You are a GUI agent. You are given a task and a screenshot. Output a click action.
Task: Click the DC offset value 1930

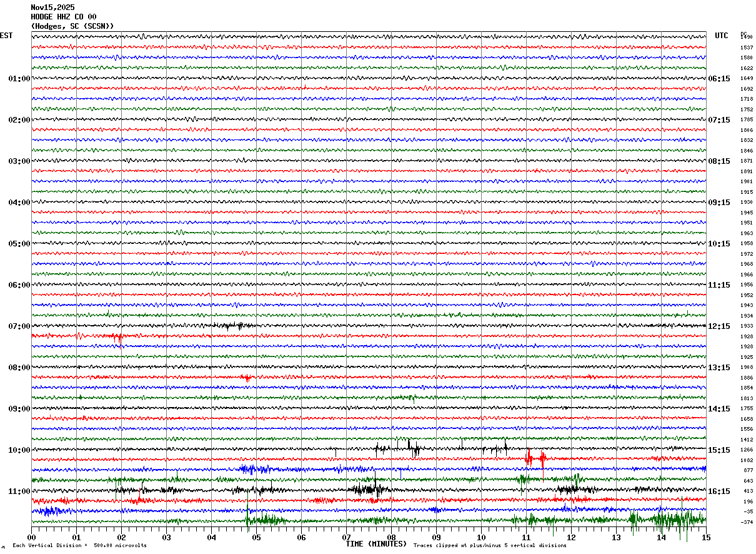click(747, 203)
